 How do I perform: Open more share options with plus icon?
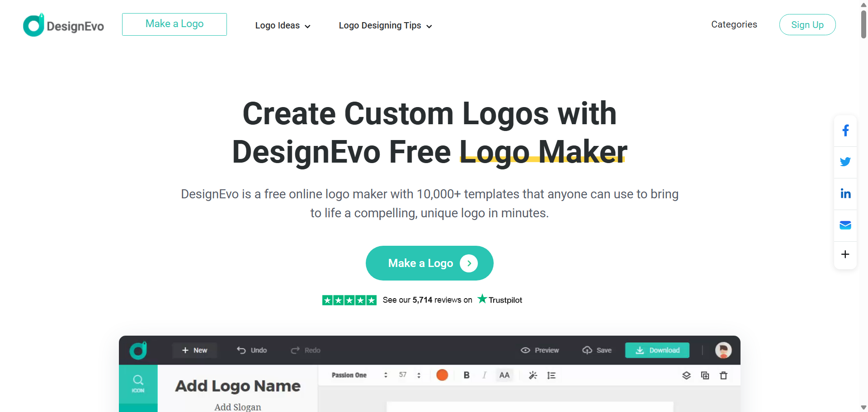(x=845, y=254)
